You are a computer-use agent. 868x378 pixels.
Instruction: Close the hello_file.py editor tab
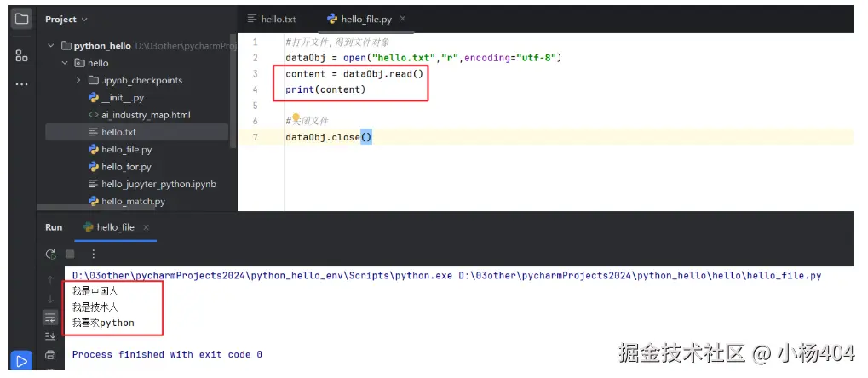pos(402,18)
